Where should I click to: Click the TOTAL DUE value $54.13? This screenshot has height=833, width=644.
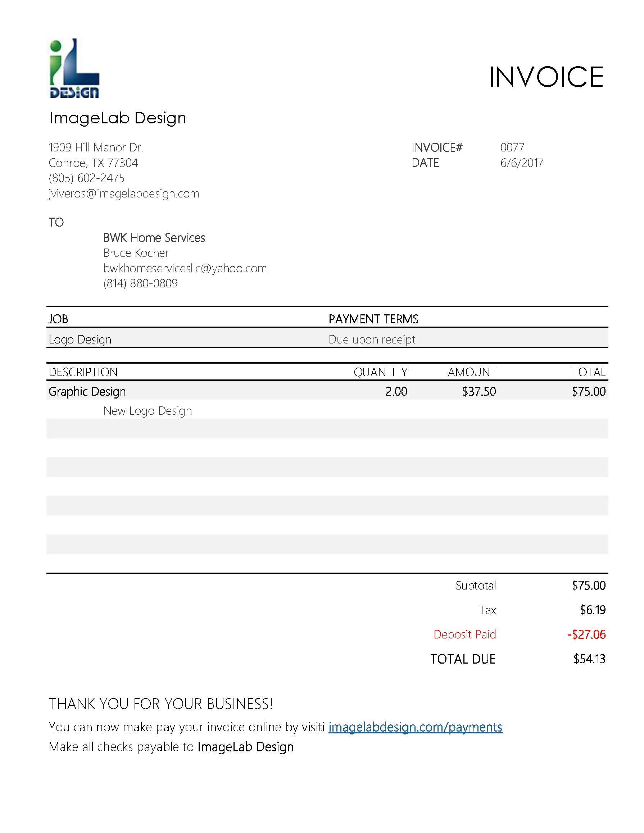(x=589, y=659)
